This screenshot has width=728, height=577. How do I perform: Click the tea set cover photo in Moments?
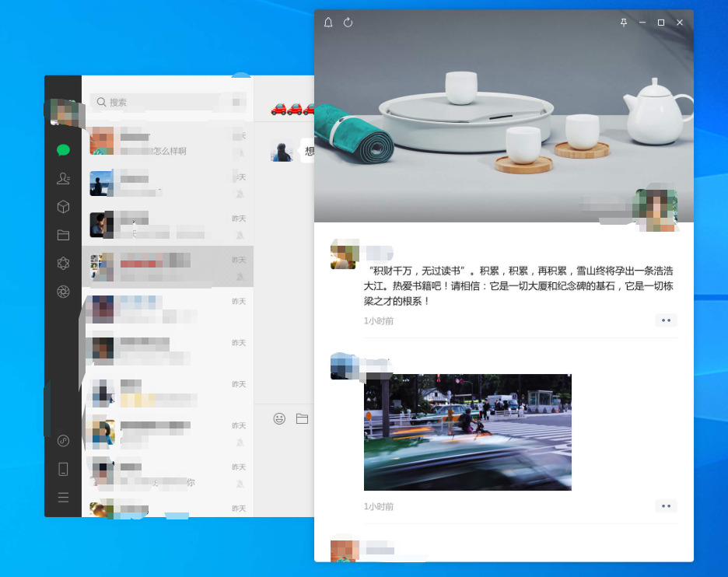click(504, 116)
